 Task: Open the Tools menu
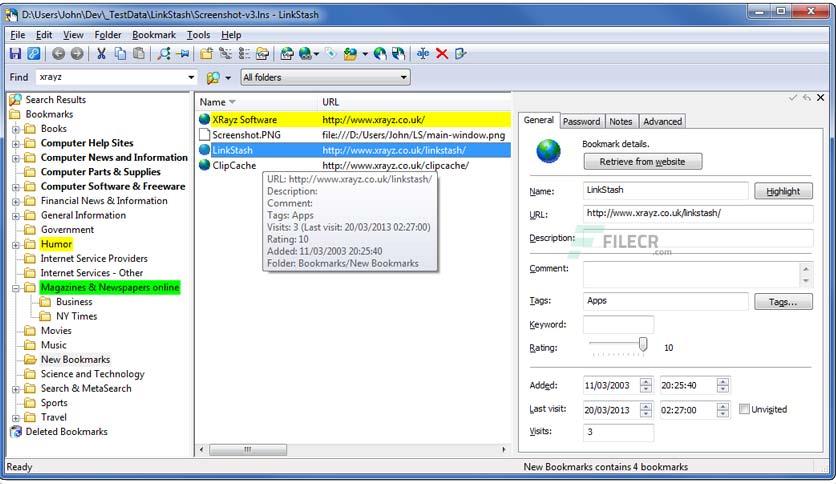(198, 35)
